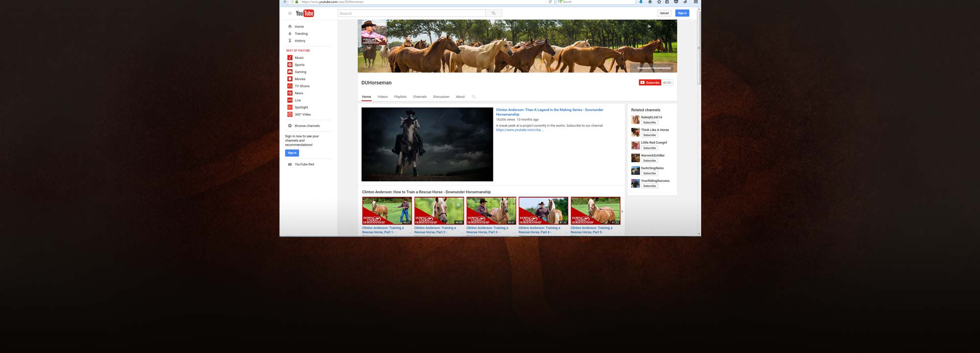Click the padlock site security icon
This screenshot has width=980, height=353.
[x=296, y=2]
